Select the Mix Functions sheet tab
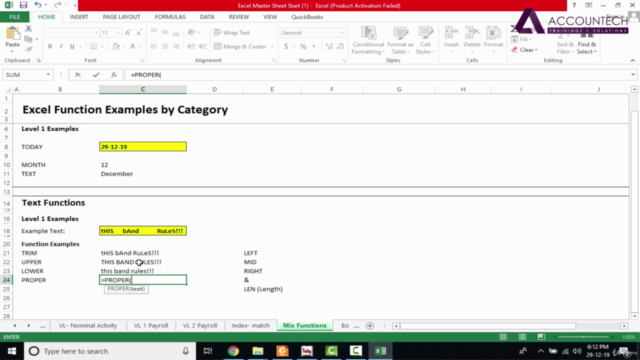640x360 pixels. 305,326
